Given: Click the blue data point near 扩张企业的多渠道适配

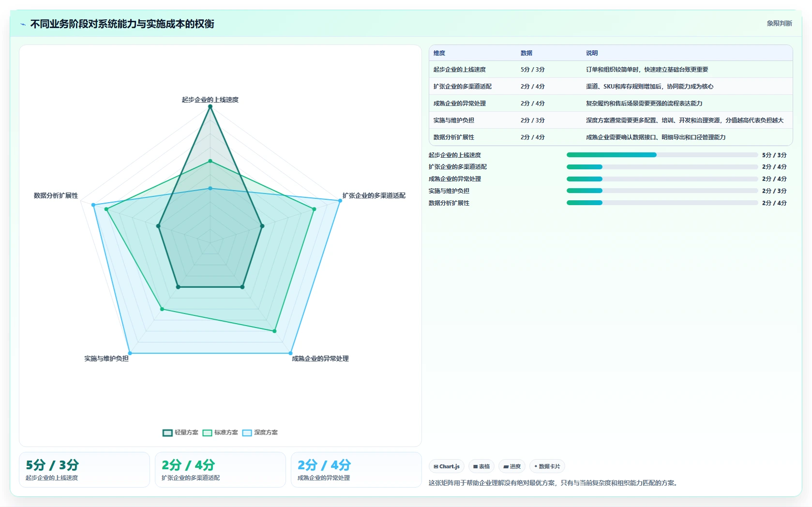Looking at the screenshot, I should 340,200.
